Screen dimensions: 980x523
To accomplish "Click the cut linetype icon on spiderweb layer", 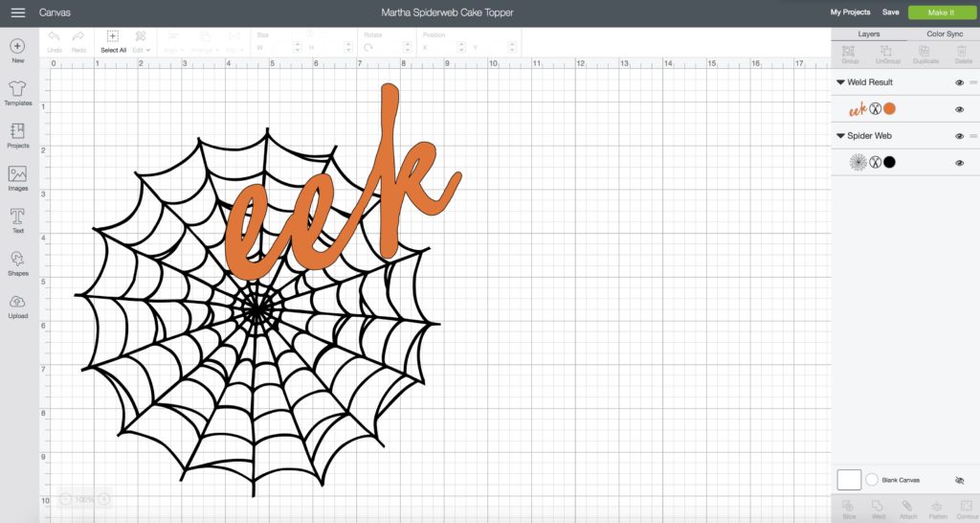I will pos(875,163).
